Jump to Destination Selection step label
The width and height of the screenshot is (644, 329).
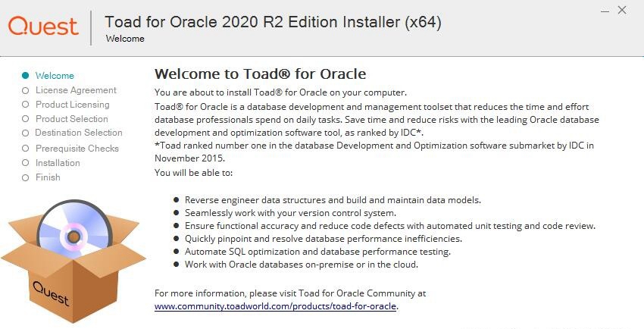tap(79, 133)
